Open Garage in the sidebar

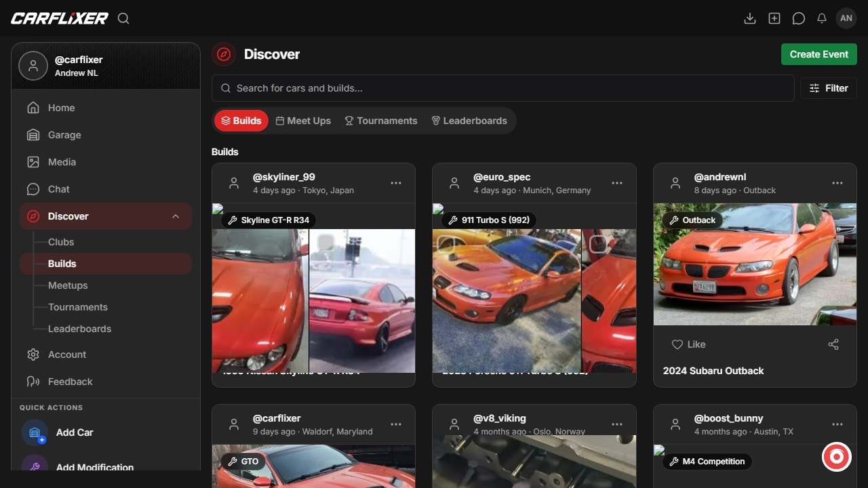tap(106, 135)
